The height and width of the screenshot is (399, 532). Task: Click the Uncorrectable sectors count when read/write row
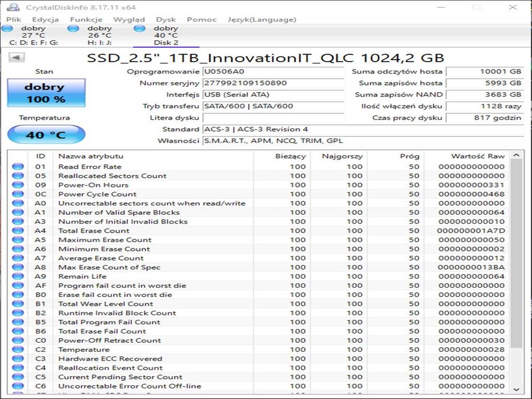[x=258, y=203]
